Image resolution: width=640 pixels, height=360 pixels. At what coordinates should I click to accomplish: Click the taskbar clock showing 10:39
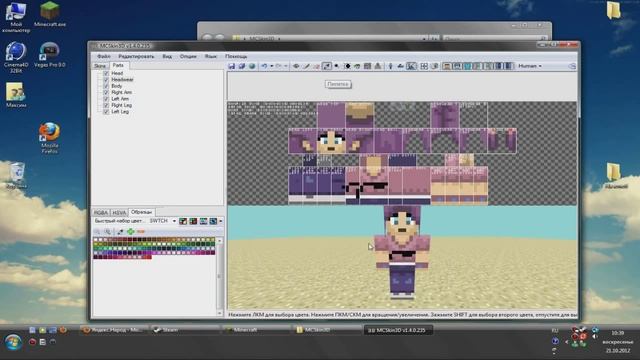[x=618, y=333]
